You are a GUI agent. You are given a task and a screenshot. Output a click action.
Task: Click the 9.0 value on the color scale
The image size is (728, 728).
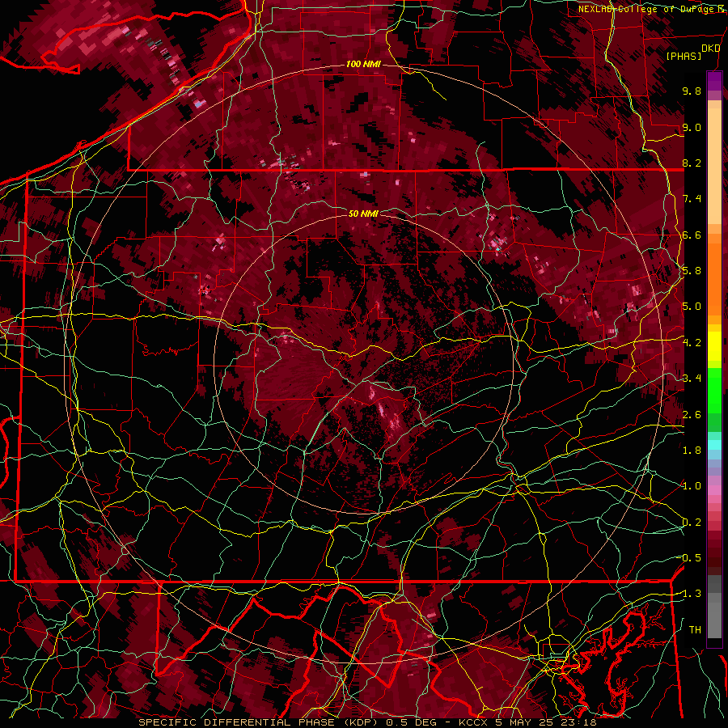click(x=692, y=127)
